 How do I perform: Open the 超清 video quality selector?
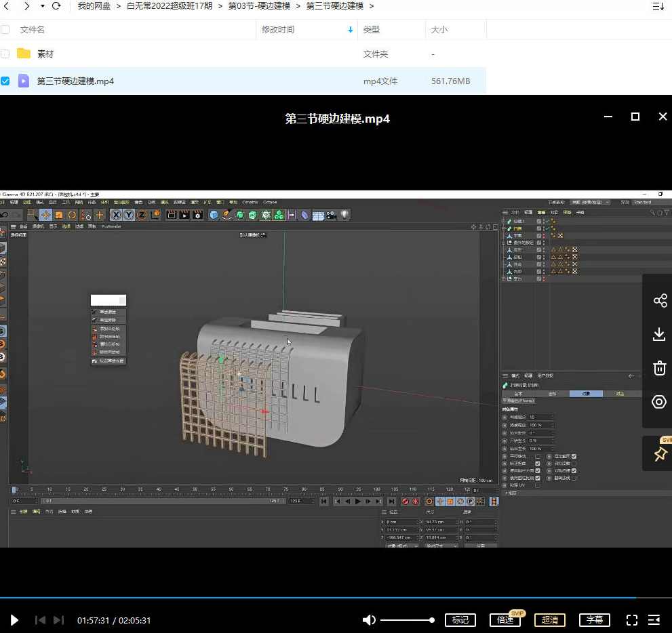(x=550, y=620)
